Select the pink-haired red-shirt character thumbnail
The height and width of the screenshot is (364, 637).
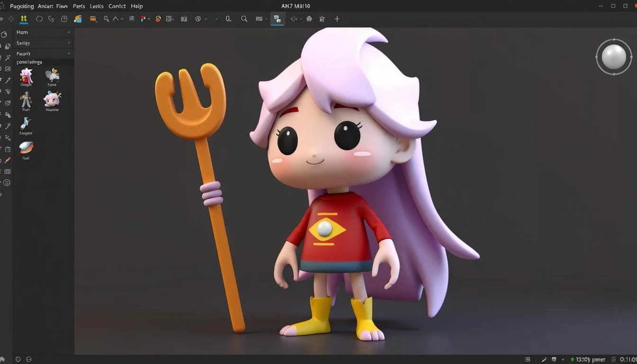coord(26,76)
